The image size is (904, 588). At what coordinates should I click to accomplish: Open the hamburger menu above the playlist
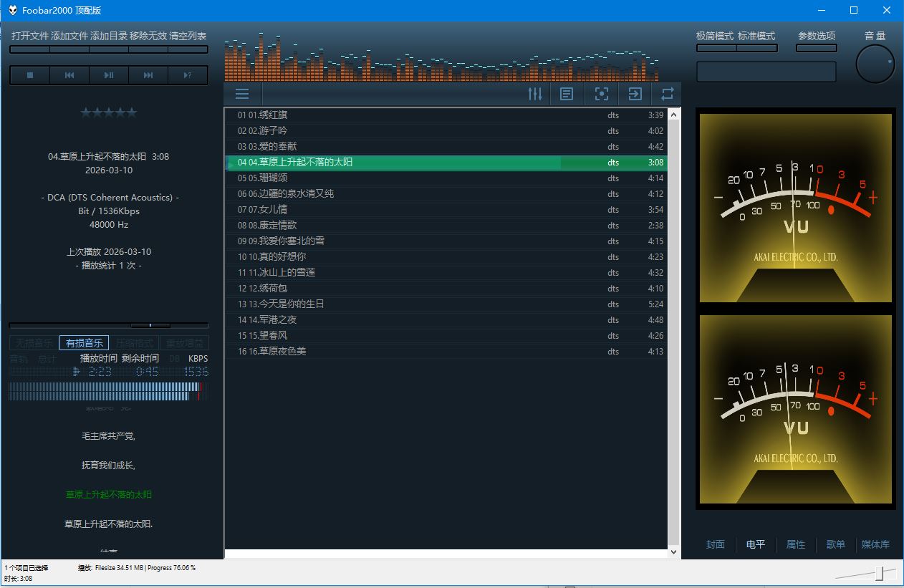point(242,94)
